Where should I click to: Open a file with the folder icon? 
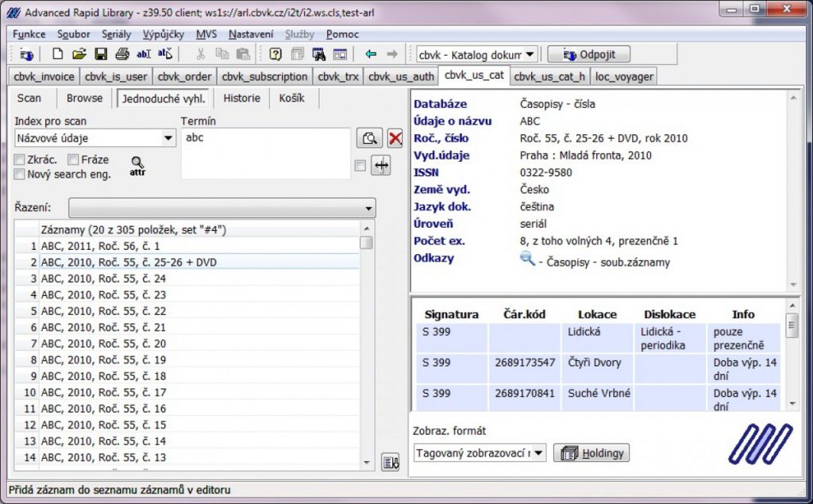click(79, 54)
